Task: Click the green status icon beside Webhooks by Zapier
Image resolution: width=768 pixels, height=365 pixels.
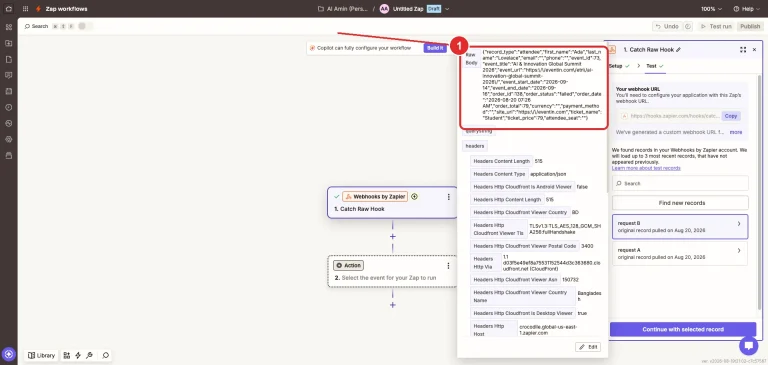Action: 414,196
